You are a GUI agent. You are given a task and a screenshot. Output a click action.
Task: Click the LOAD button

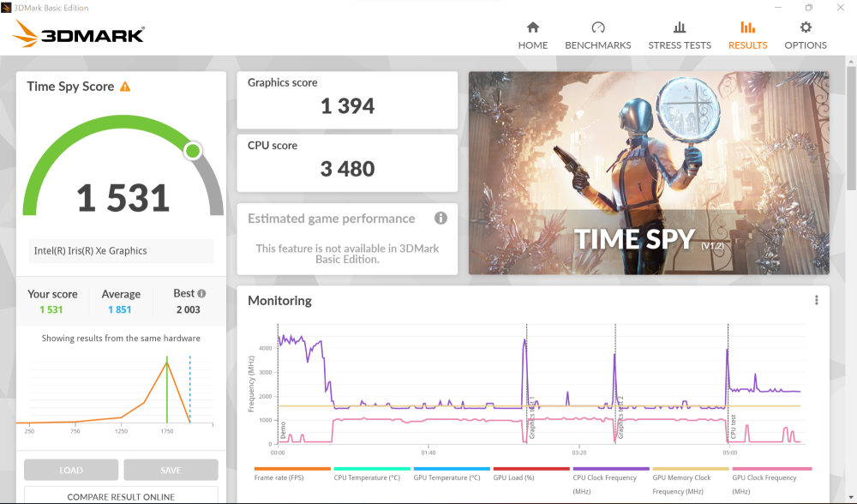click(71, 470)
